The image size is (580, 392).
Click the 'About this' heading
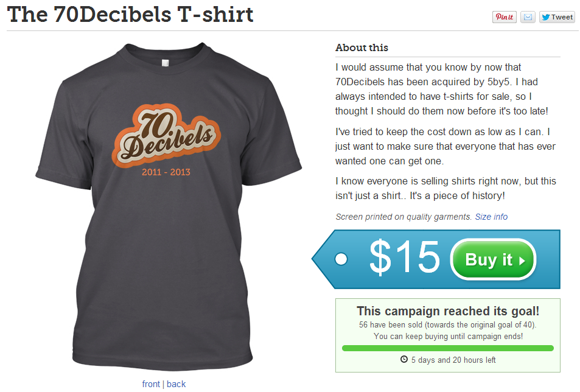tap(362, 47)
